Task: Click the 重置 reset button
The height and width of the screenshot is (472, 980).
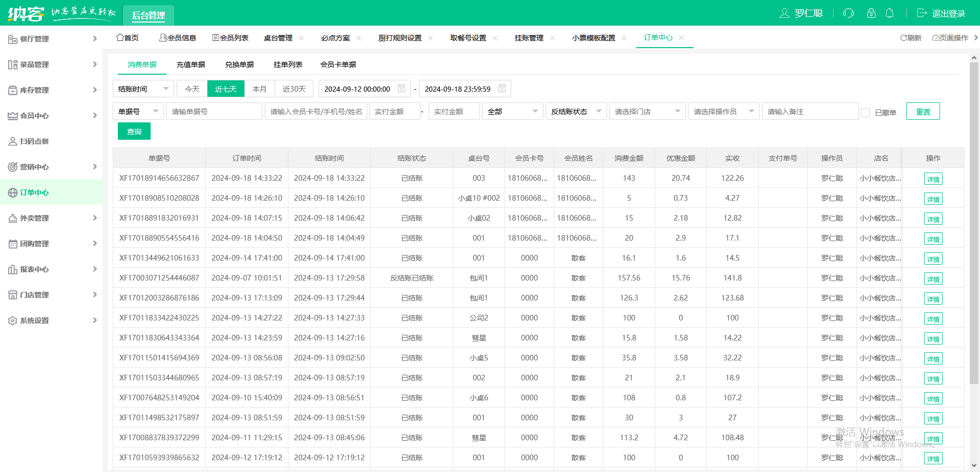Action: [x=923, y=111]
